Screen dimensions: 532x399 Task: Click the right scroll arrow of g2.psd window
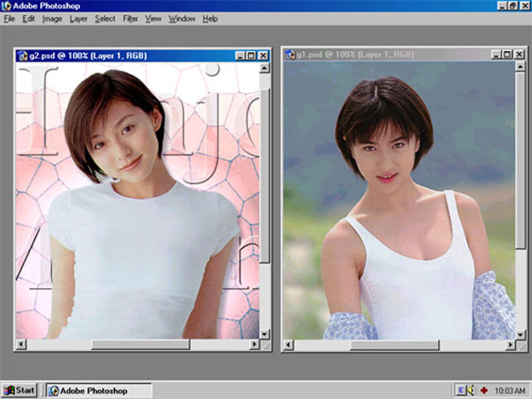point(255,345)
